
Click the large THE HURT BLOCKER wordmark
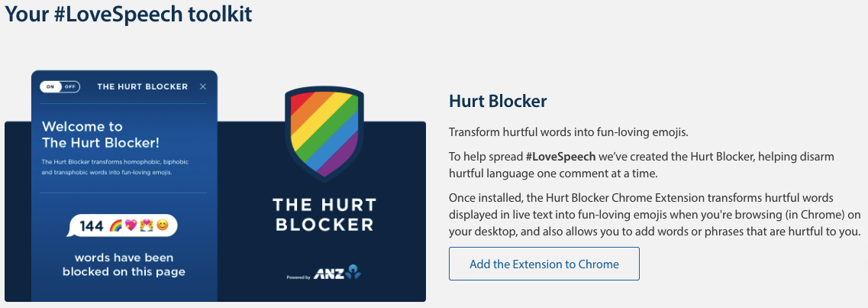[324, 215]
